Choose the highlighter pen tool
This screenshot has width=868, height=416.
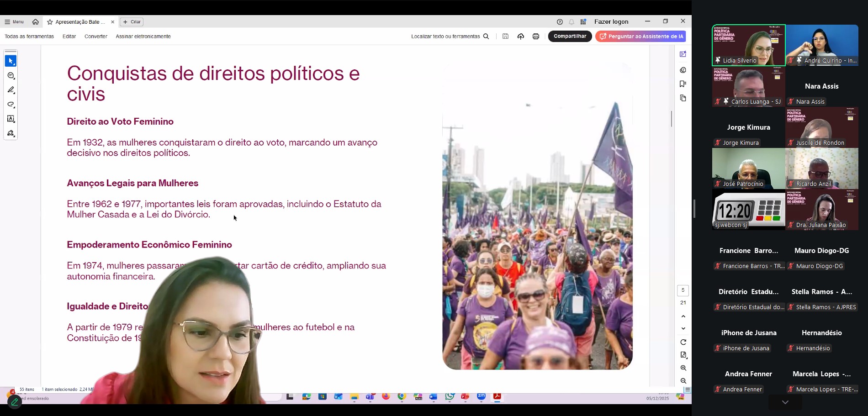coord(11,90)
